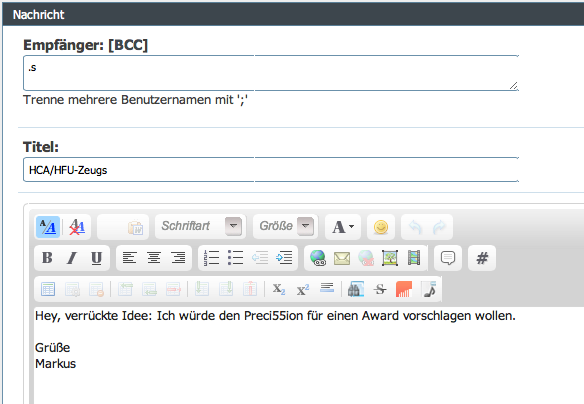Focus the Empfänger BCC recipient box
Screen dimensions: 584x404
tap(271, 73)
